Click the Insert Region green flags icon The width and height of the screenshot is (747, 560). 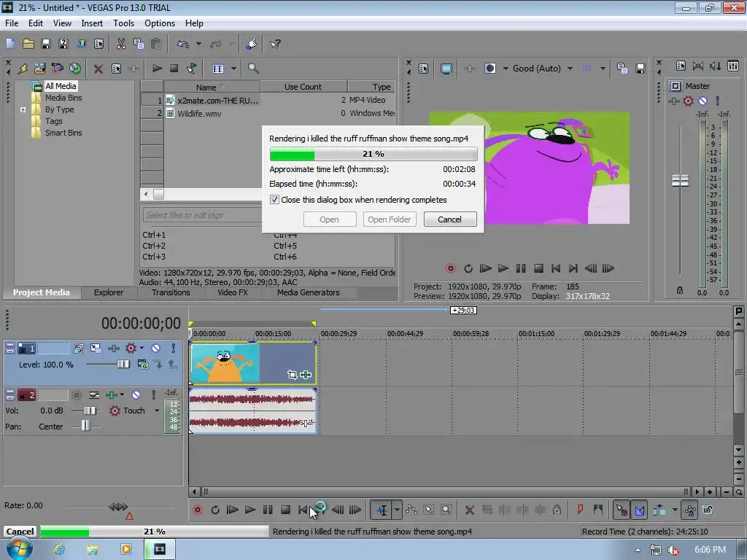click(x=598, y=510)
